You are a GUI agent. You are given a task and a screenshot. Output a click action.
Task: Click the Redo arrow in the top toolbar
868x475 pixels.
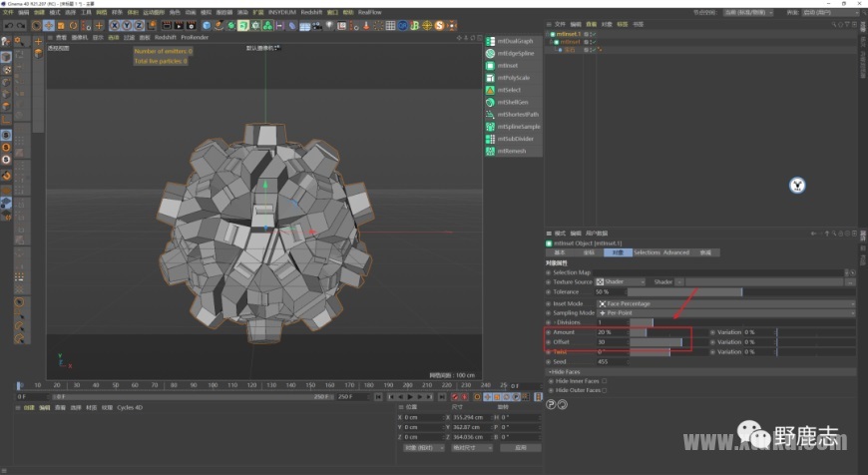(21, 26)
